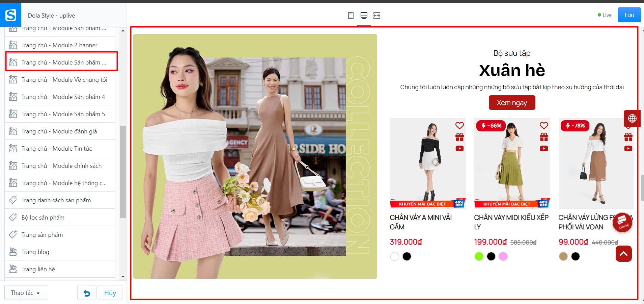Open CHÂN VÁY A MINI VẢI GẤM product link
The height and width of the screenshot is (304, 644).
(x=421, y=222)
